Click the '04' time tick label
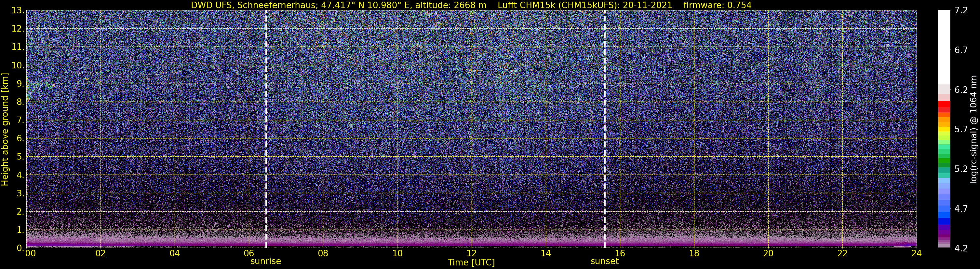The height and width of the screenshot is (269, 980). (x=175, y=253)
